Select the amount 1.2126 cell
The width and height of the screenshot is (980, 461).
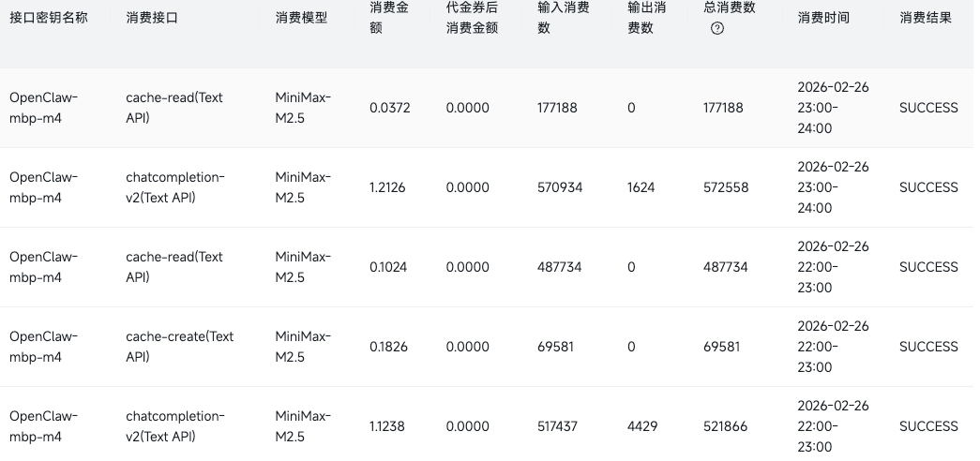pyautogui.click(x=387, y=187)
